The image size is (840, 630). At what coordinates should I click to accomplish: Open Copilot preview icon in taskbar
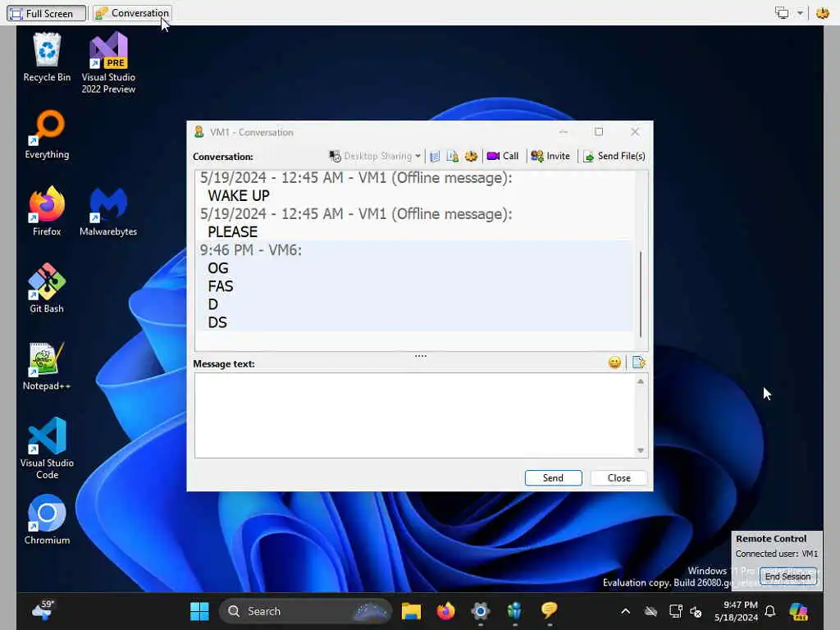pyautogui.click(x=798, y=611)
